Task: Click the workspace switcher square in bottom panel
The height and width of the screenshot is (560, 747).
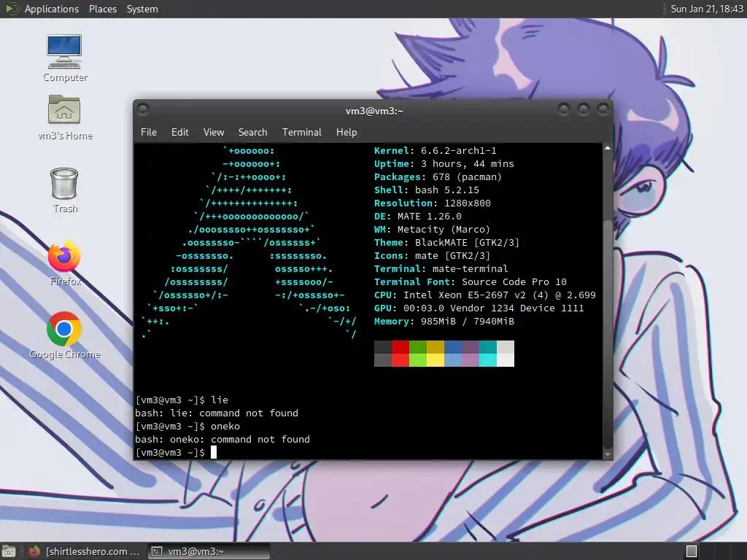Action: 692,551
